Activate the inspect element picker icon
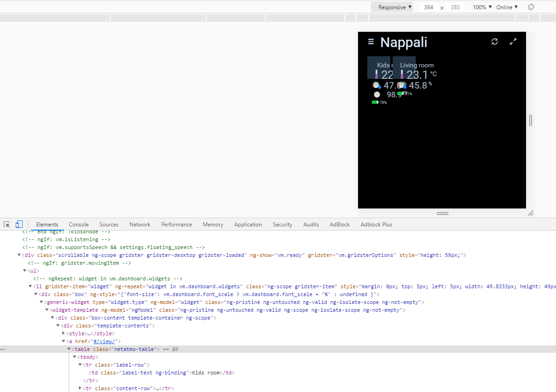The width and height of the screenshot is (556, 392). [7, 225]
